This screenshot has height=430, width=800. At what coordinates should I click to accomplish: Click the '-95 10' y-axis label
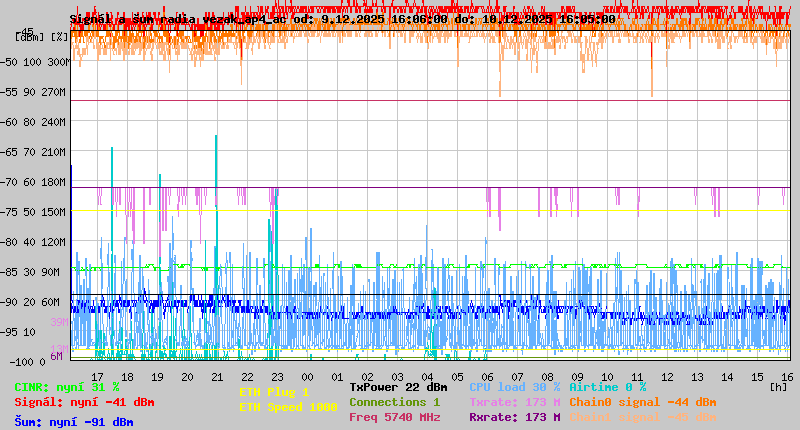tap(18, 333)
